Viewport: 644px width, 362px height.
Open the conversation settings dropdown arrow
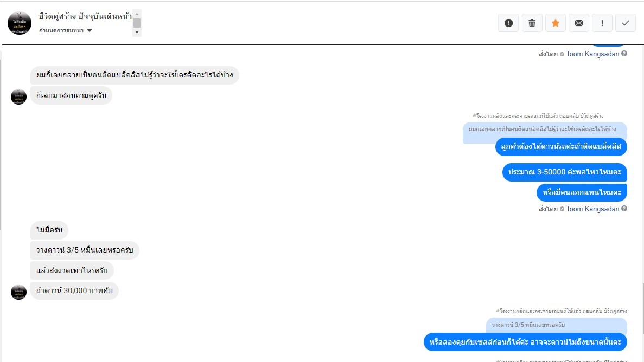pyautogui.click(x=90, y=30)
